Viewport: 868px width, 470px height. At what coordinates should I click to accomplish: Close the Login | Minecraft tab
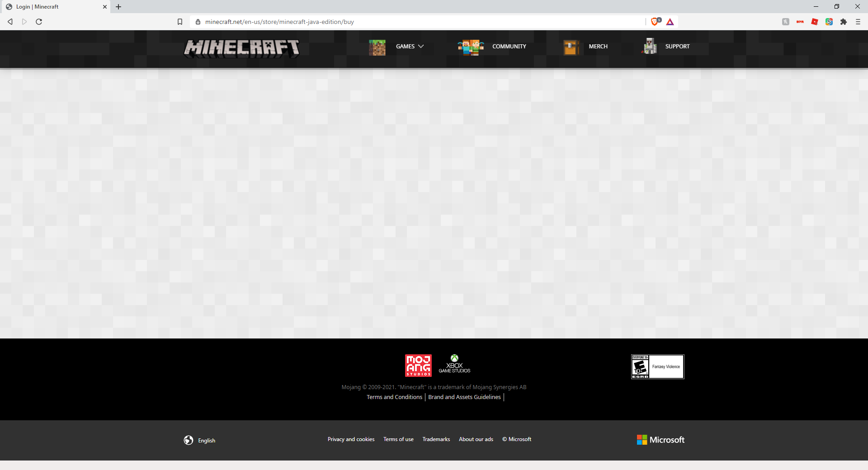pos(105,7)
